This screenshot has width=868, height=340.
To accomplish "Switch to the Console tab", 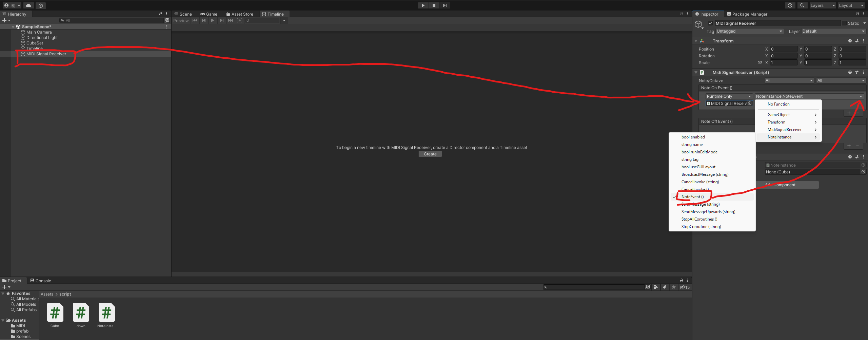I will (x=41, y=281).
